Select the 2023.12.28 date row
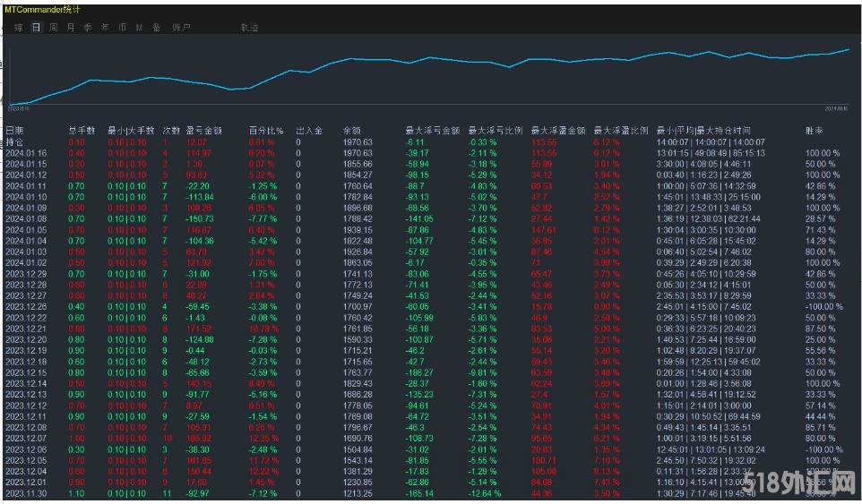 (x=26, y=285)
